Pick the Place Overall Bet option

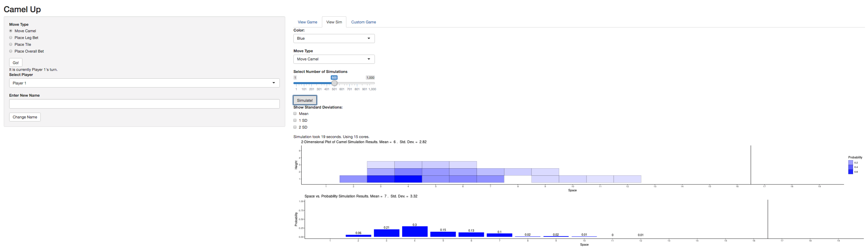(11, 51)
